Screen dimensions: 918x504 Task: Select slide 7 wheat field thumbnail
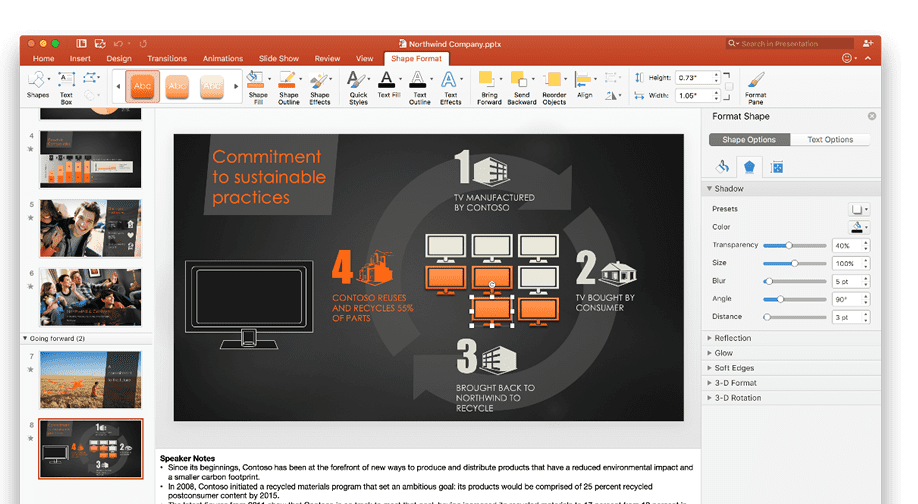tap(90, 380)
